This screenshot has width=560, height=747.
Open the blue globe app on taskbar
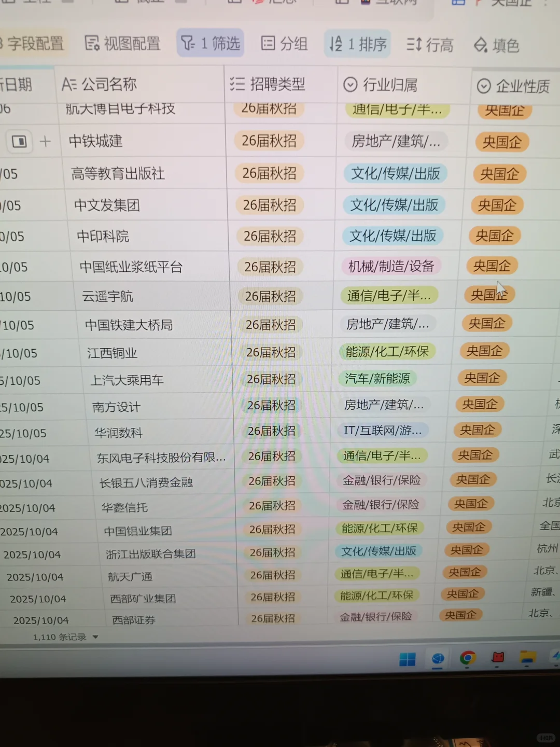(x=438, y=658)
